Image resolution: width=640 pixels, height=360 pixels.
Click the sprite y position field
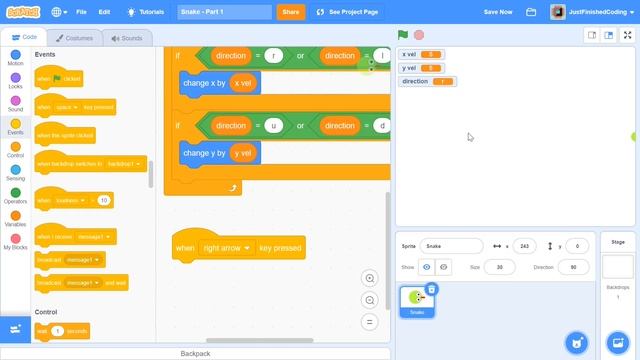pos(577,246)
